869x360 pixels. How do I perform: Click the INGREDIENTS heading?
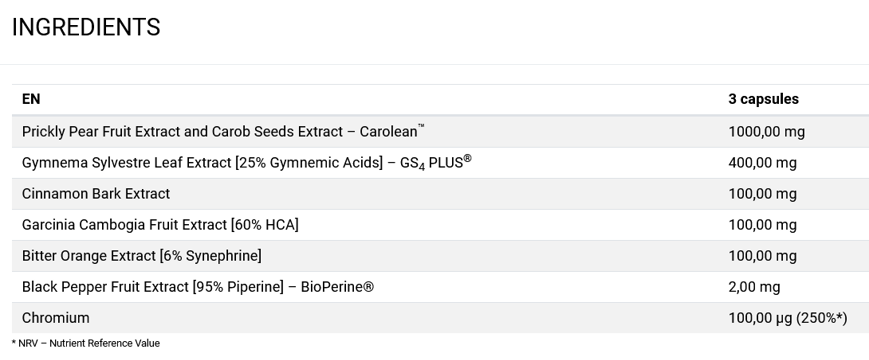[86, 27]
